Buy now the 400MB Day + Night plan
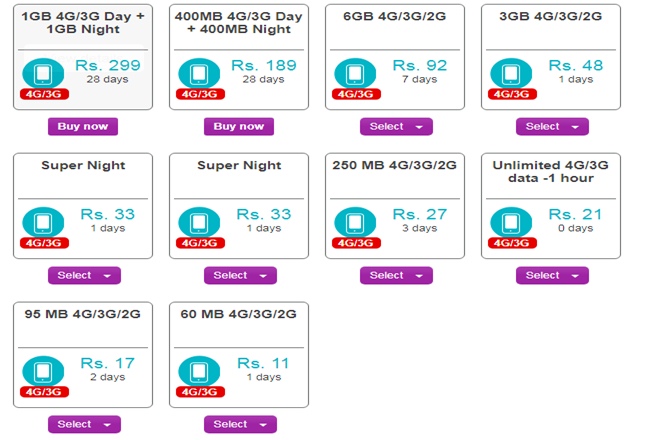Screen dimensions: 660x440 pos(239,127)
